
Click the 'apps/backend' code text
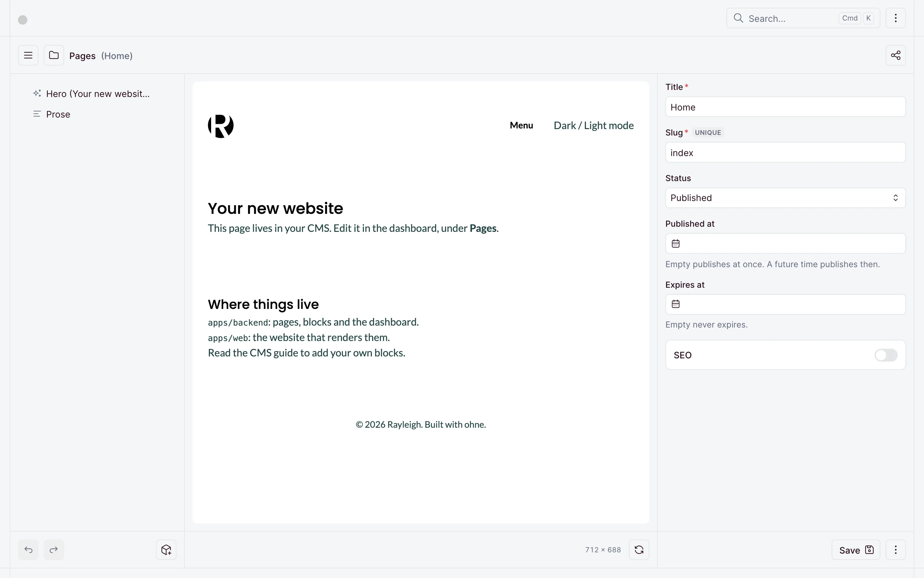[x=238, y=323]
